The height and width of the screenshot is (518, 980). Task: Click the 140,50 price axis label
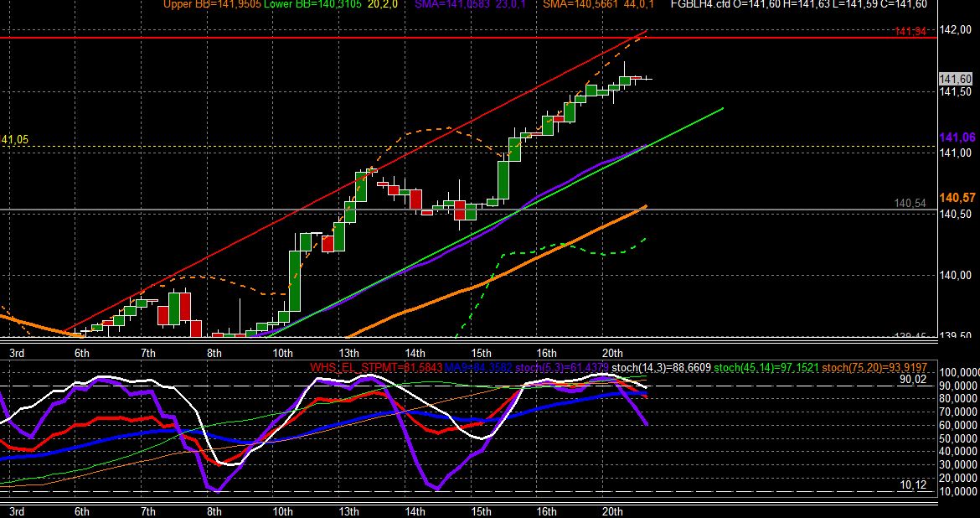point(956,214)
